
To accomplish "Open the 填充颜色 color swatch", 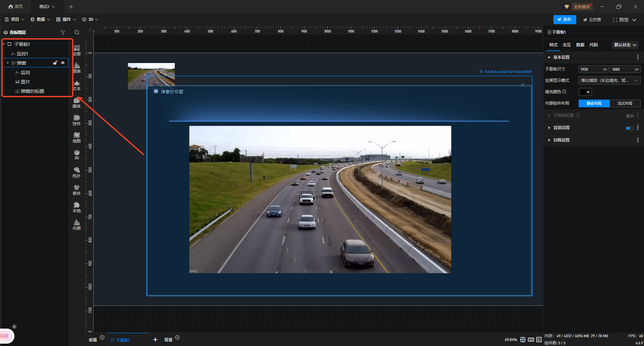I will 585,92.
